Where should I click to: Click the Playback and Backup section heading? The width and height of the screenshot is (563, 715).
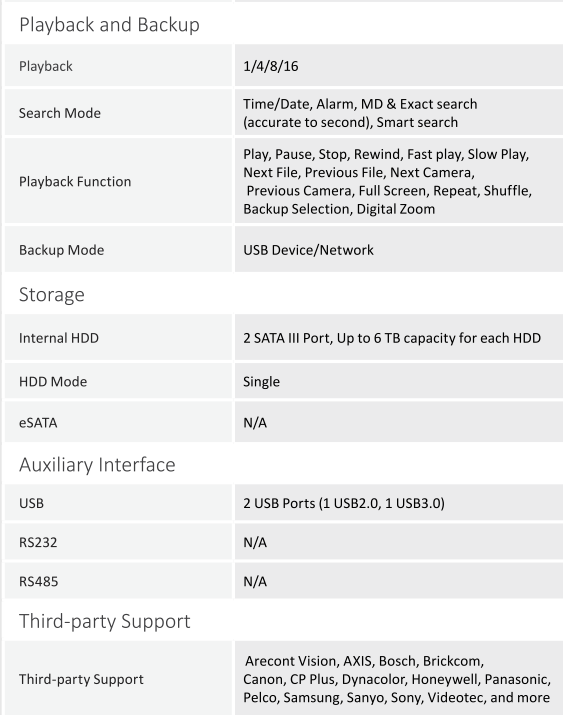[x=109, y=25]
